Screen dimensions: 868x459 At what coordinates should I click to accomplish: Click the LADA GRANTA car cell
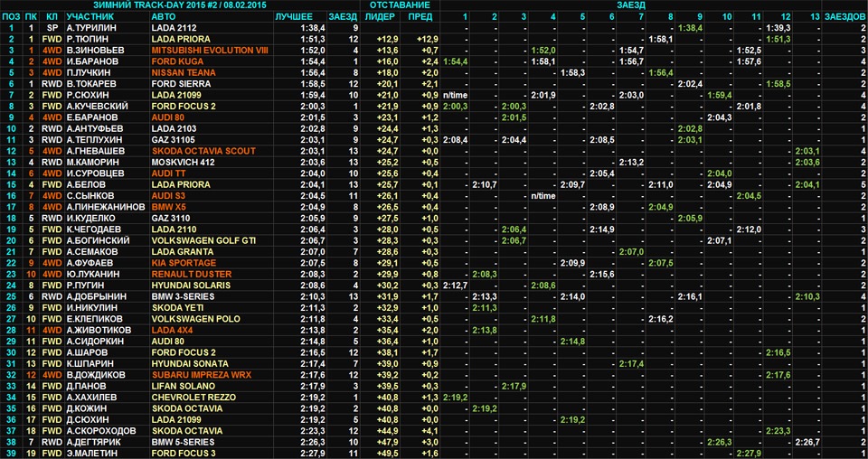point(182,251)
